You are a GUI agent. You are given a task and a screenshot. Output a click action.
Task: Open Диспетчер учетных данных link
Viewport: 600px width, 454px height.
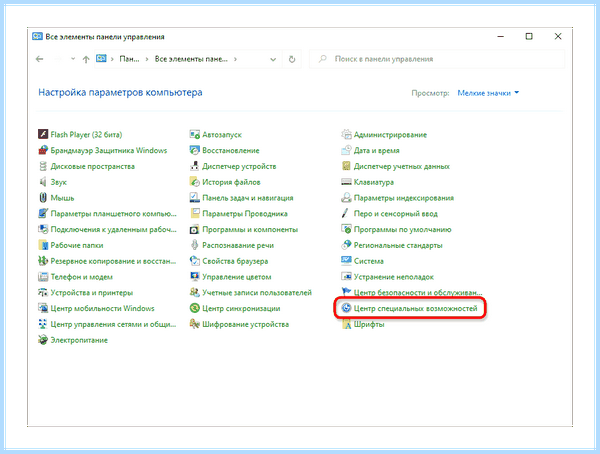pos(402,166)
